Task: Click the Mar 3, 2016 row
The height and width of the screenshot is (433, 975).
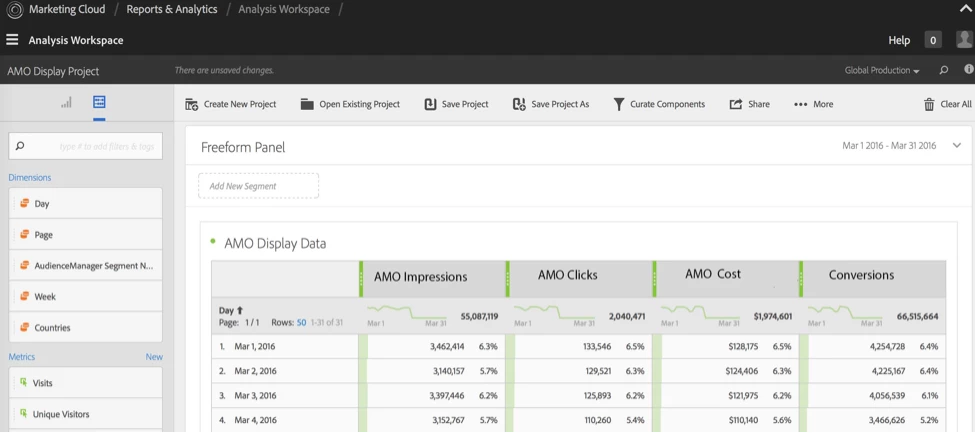Action: [x=579, y=395]
